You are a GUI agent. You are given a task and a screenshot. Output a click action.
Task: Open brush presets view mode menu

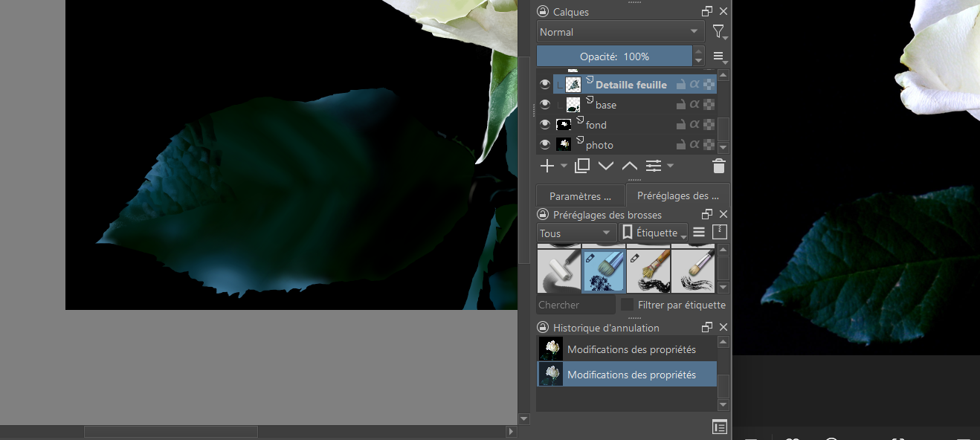click(x=699, y=233)
